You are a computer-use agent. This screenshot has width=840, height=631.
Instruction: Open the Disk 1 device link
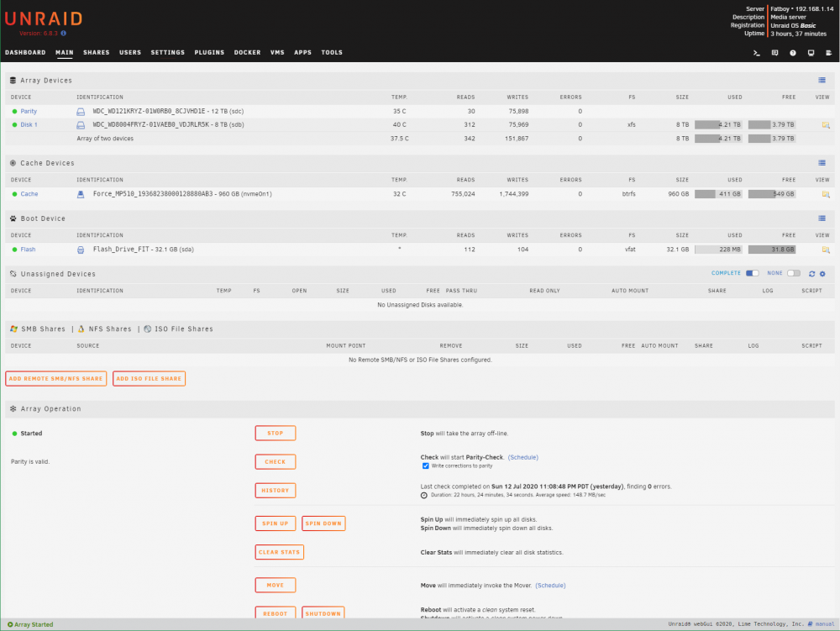[x=29, y=125]
